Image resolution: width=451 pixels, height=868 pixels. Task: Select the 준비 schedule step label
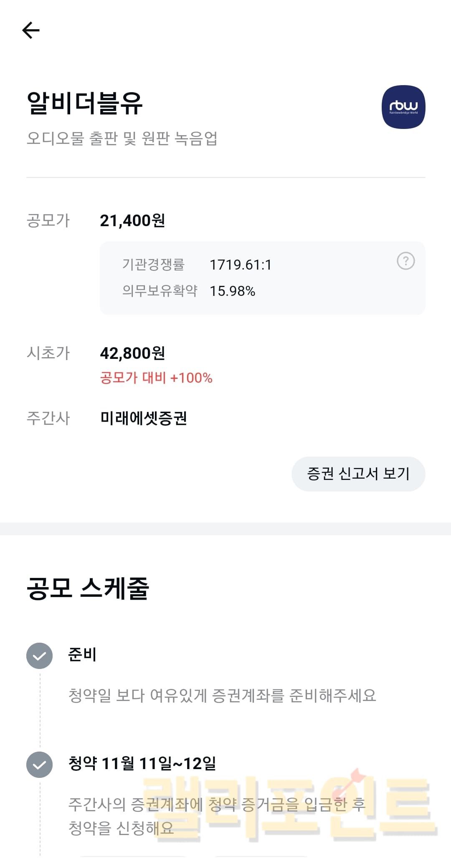[82, 654]
